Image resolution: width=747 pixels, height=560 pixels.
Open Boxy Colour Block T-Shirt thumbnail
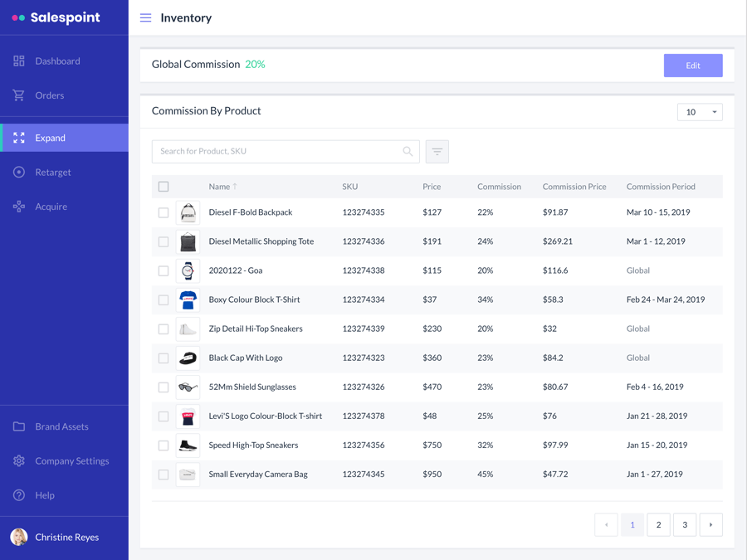tap(188, 299)
